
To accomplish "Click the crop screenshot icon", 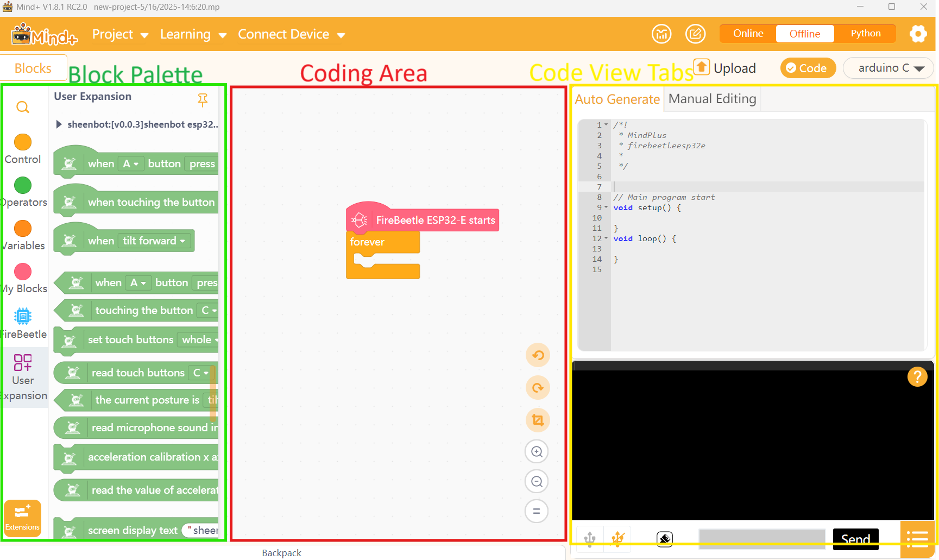I will pyautogui.click(x=538, y=420).
